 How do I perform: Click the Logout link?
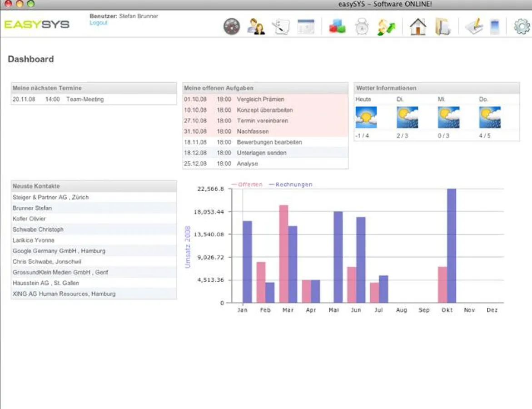coord(99,23)
